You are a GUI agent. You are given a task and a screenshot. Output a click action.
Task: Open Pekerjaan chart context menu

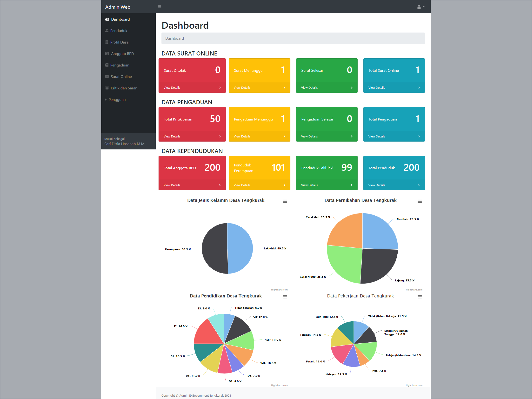(420, 297)
